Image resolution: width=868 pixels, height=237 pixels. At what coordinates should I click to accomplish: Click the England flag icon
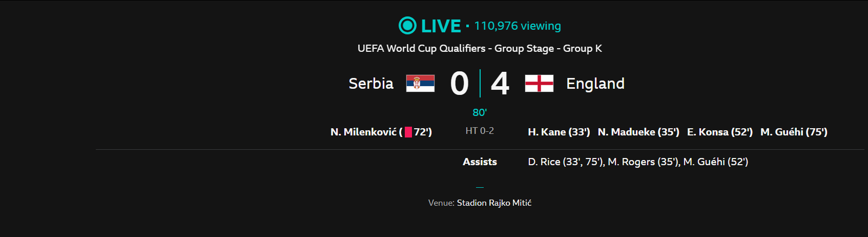click(539, 83)
